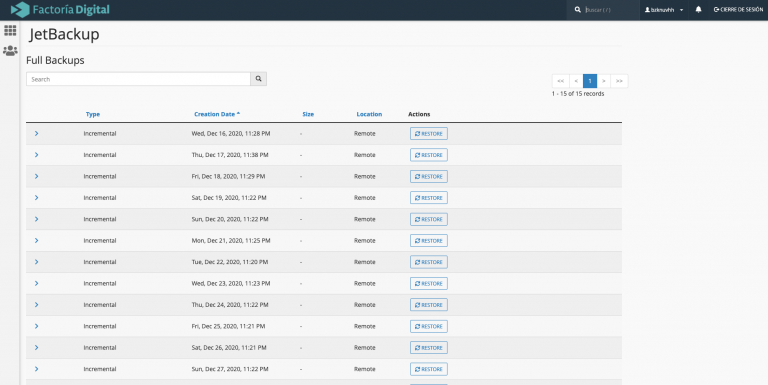This screenshot has height=385, width=768.
Task: Restore the Tue, Dec 22, 2020 backup
Action: pos(429,262)
